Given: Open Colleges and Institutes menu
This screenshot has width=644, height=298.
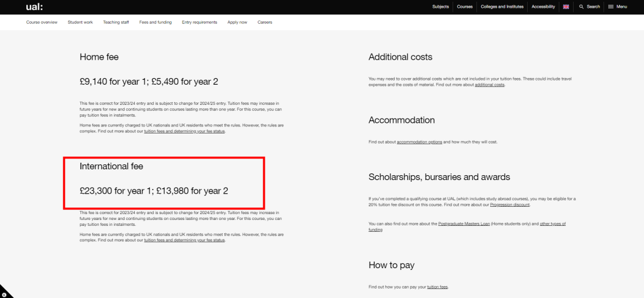Looking at the screenshot, I should [502, 7].
